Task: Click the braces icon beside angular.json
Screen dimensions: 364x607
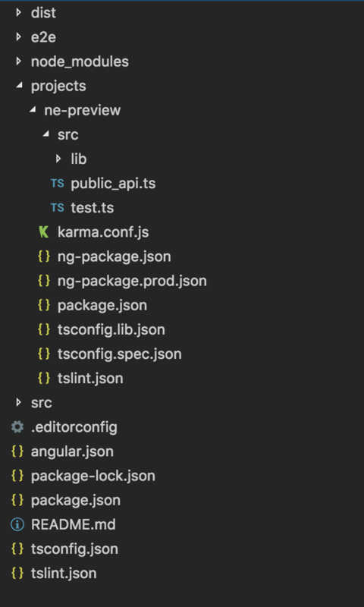Action: pos(17,451)
